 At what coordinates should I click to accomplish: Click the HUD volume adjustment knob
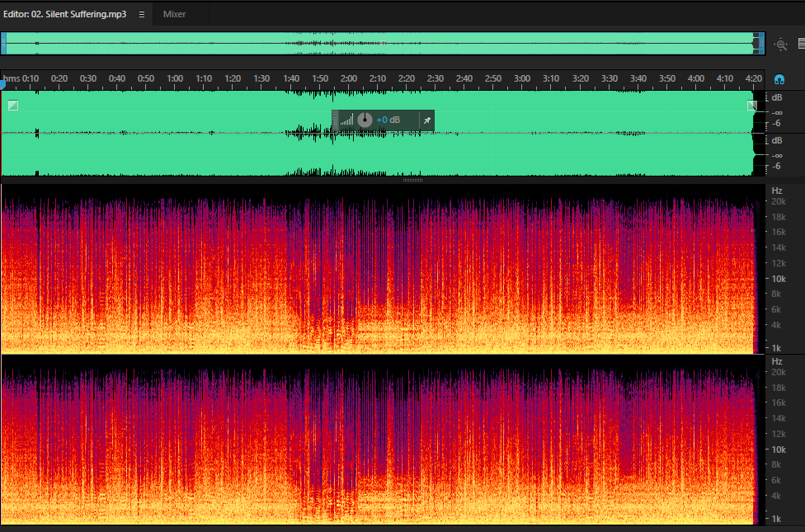tap(365, 120)
